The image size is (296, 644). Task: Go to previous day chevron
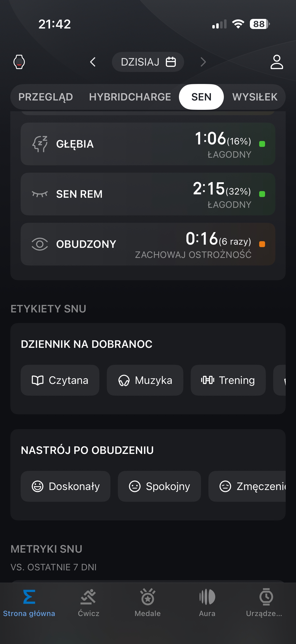(x=93, y=62)
